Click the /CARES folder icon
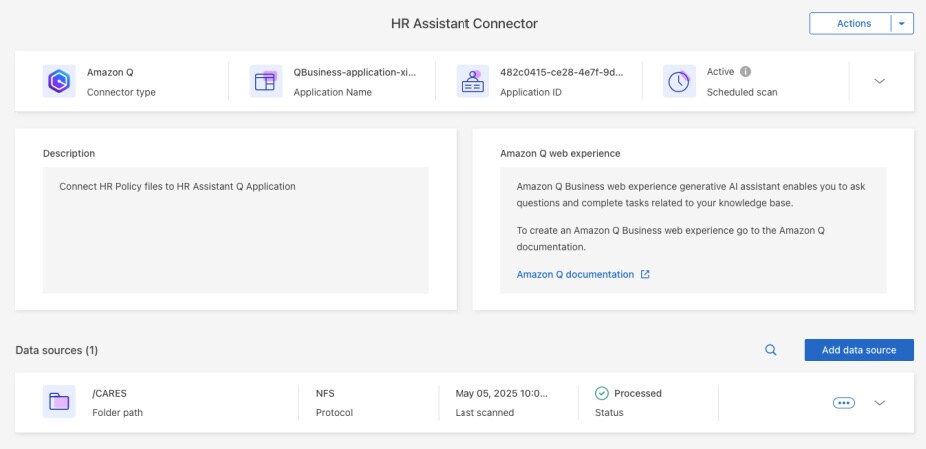 click(59, 402)
